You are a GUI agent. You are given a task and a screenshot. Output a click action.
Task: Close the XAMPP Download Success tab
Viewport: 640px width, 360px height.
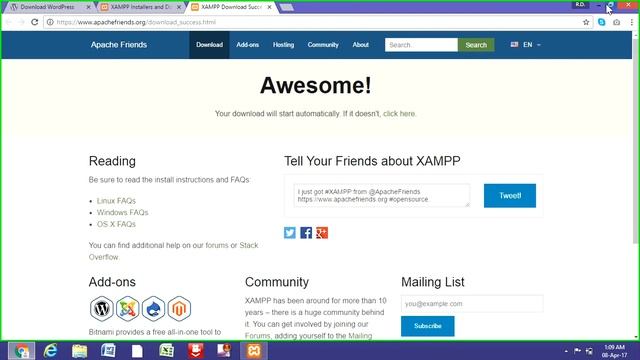coord(269,7)
